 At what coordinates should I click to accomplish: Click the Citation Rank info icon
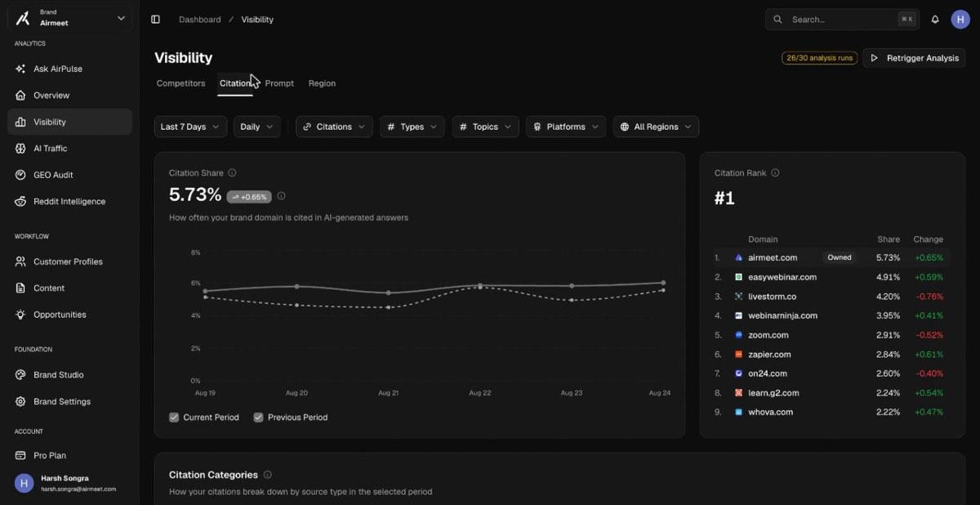coord(775,173)
